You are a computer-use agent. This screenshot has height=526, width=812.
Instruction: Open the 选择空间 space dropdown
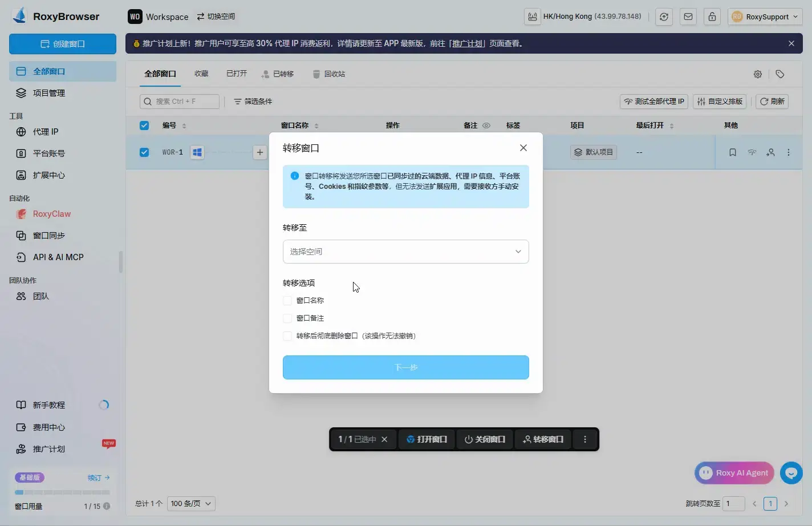coord(405,252)
